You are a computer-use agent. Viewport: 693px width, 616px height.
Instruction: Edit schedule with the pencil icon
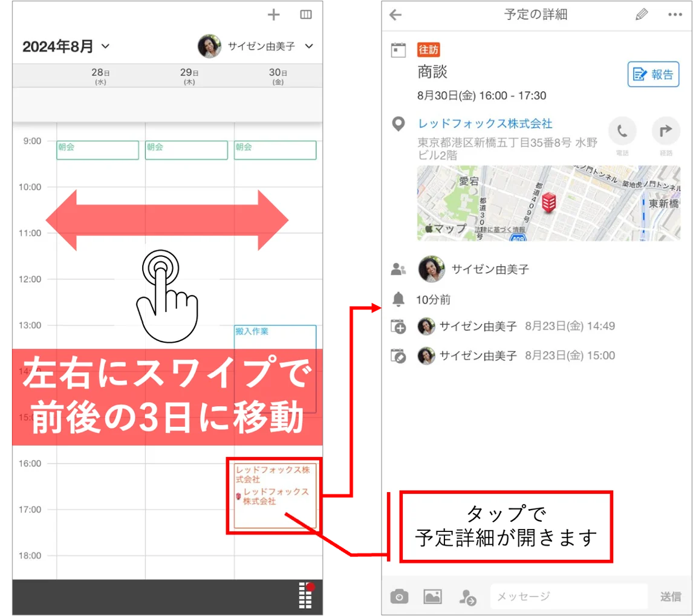642,15
